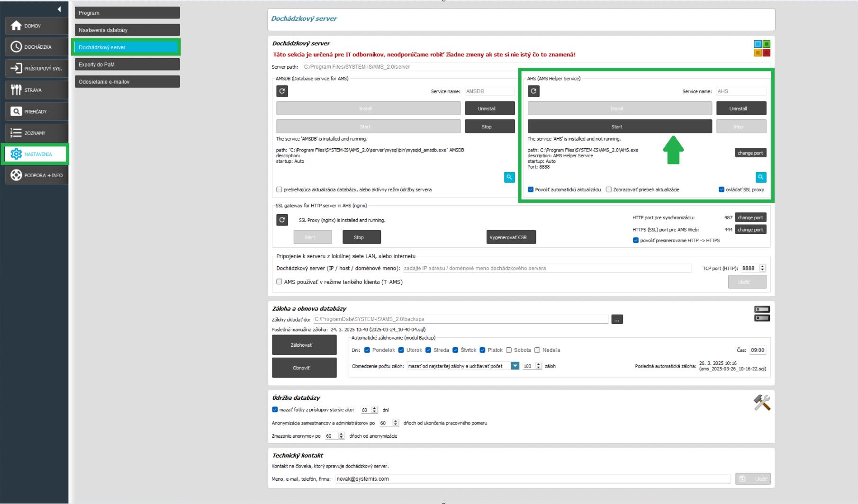Enable thin client mode (T-AMS) checkbox
Screen dimensions: 858x504
pos(279,282)
